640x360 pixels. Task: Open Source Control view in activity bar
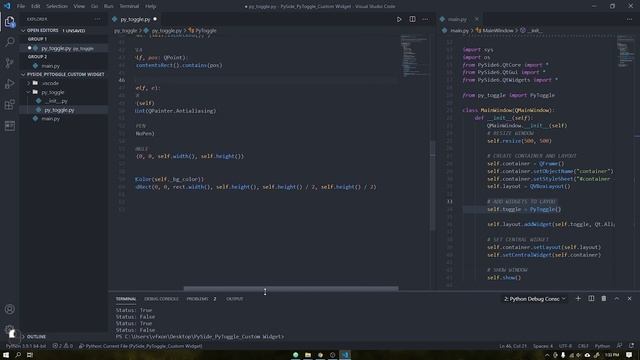coord(10,63)
